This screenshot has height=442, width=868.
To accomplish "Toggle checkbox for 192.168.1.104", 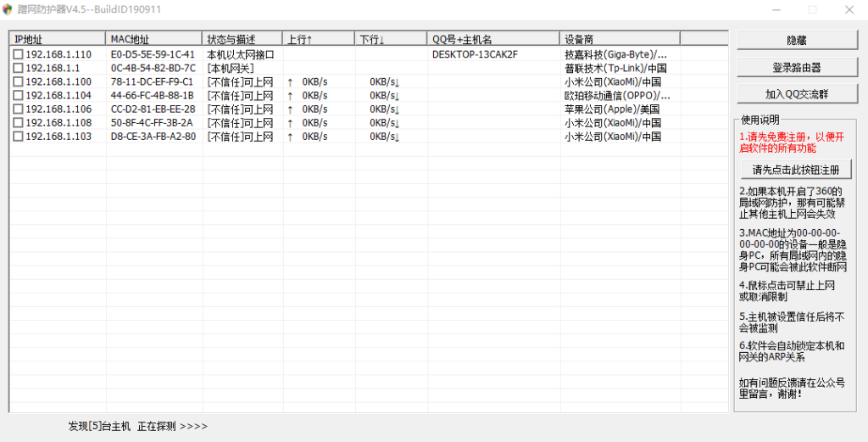I will 18,95.
